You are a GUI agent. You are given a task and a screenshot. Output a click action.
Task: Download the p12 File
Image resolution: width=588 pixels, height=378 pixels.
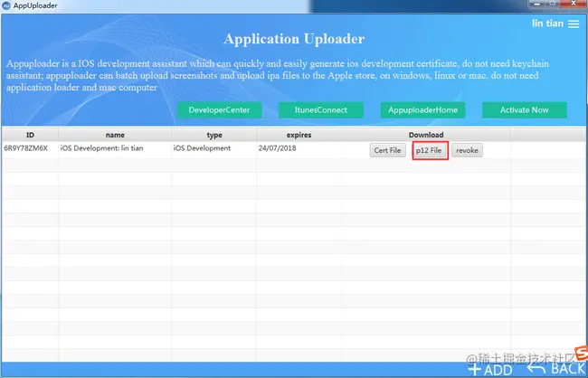pyautogui.click(x=429, y=150)
